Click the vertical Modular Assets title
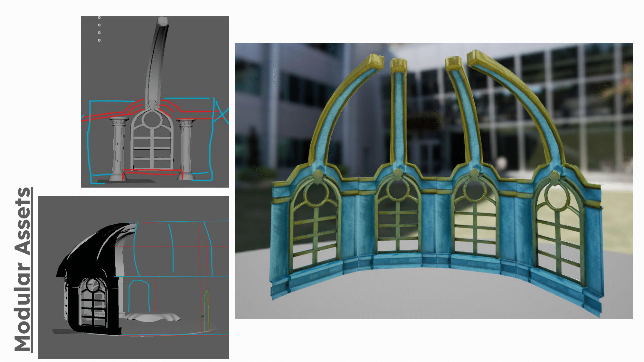The width and height of the screenshot is (644, 362). 23,270
